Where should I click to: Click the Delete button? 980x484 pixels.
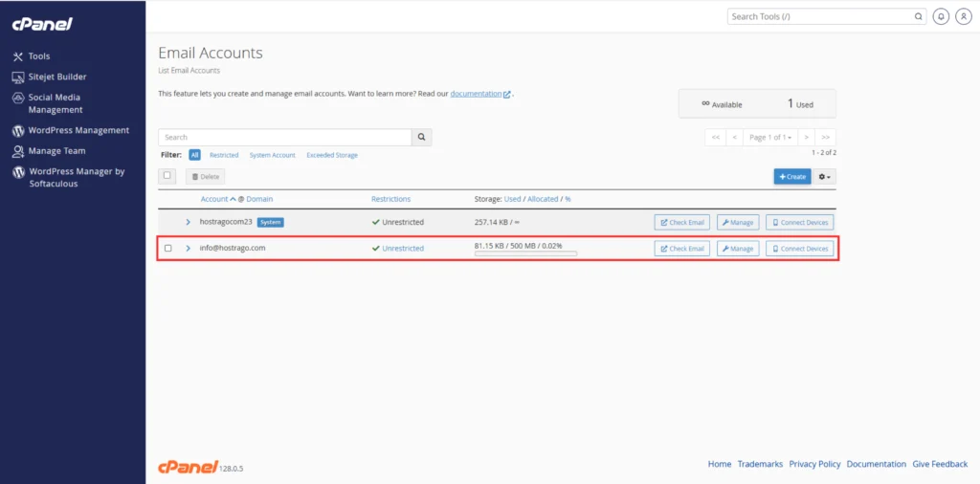pyautogui.click(x=205, y=177)
